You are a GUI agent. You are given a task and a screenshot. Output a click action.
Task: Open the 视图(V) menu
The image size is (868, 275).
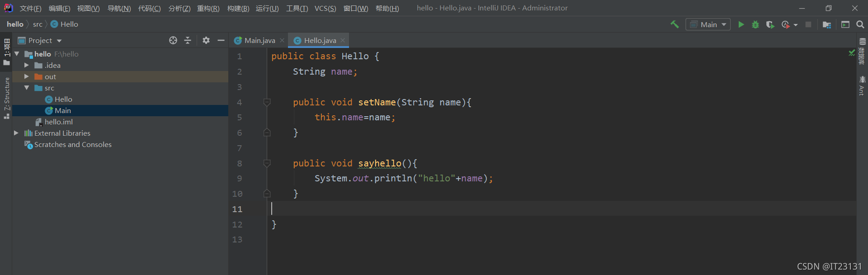88,8
